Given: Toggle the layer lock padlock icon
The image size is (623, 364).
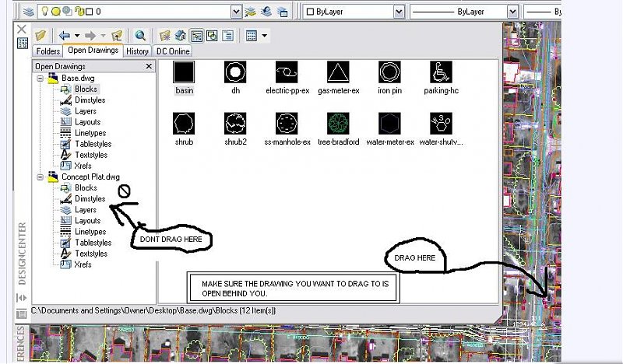Looking at the screenshot, I should tap(79, 12).
